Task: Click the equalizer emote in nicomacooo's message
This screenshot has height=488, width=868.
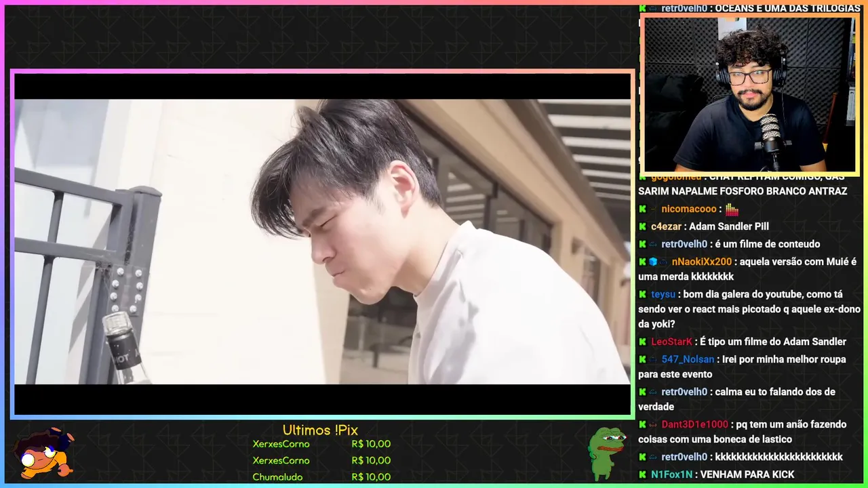Action: [732, 209]
